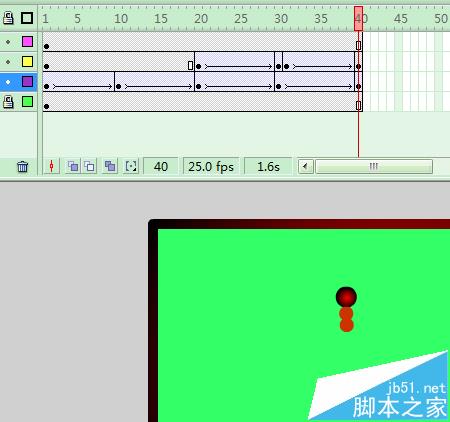Click elapsed time display 1.6s

coord(268,166)
